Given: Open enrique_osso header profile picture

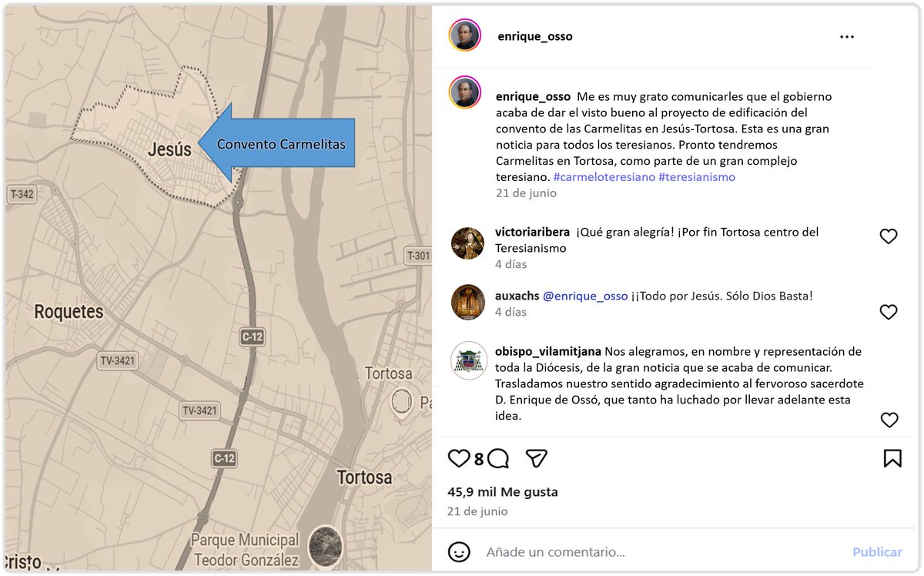Looking at the screenshot, I should (x=465, y=35).
